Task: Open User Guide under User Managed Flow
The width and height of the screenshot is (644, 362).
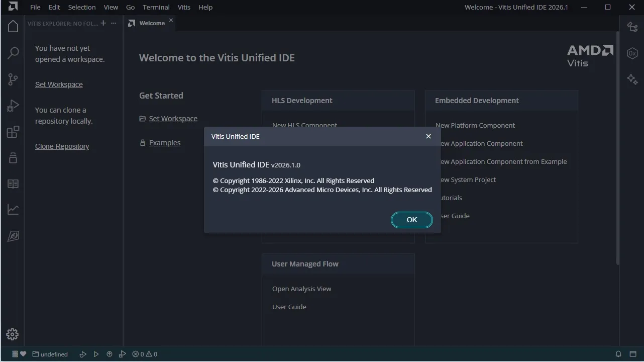Action: (289, 307)
